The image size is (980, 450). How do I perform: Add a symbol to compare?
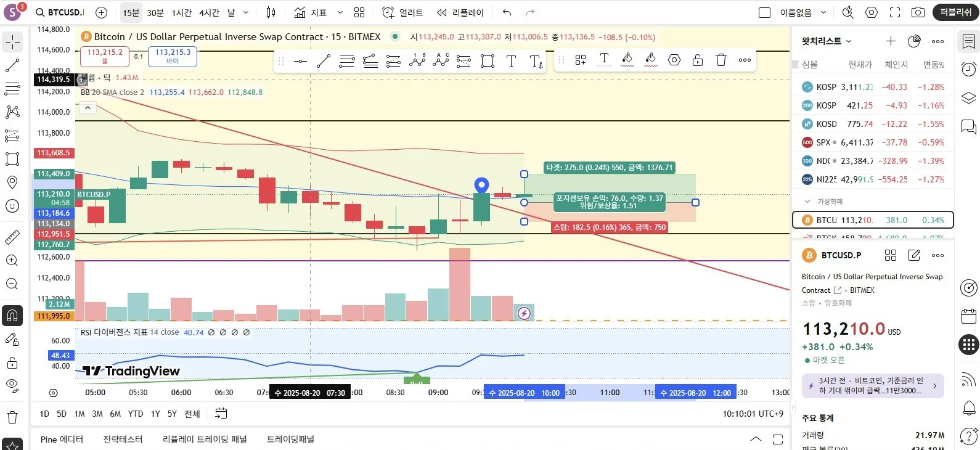pos(102,12)
